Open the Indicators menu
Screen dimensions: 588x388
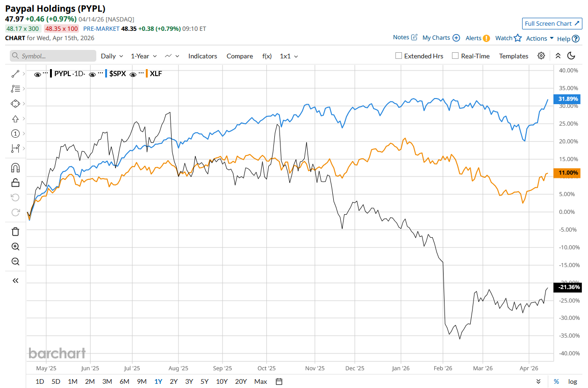tap(202, 56)
